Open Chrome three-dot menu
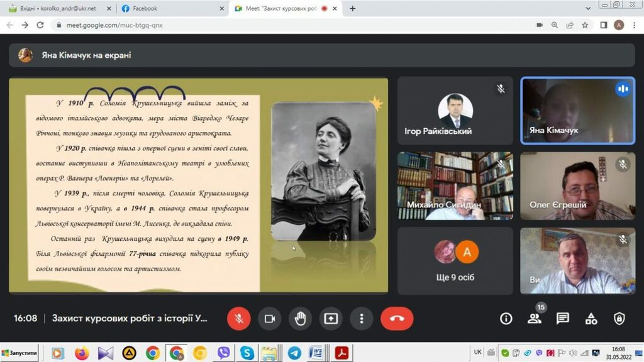Screen dimensions: 644x362 (634, 25)
